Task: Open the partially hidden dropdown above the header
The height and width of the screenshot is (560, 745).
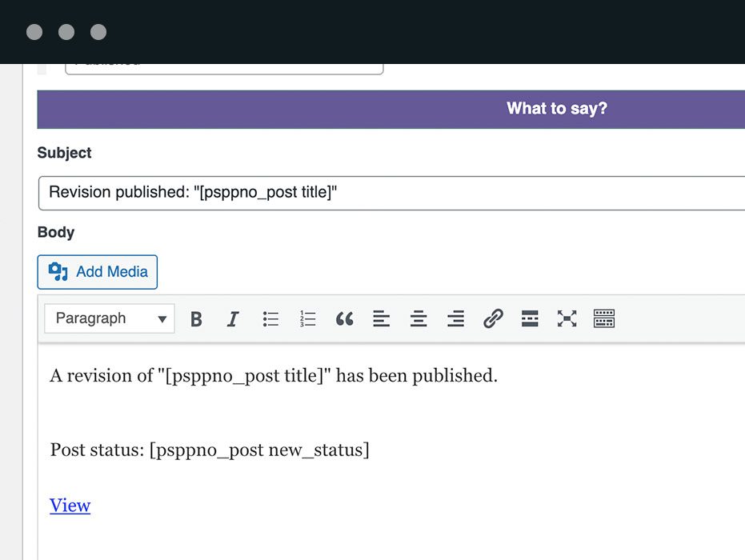Action: (224, 67)
